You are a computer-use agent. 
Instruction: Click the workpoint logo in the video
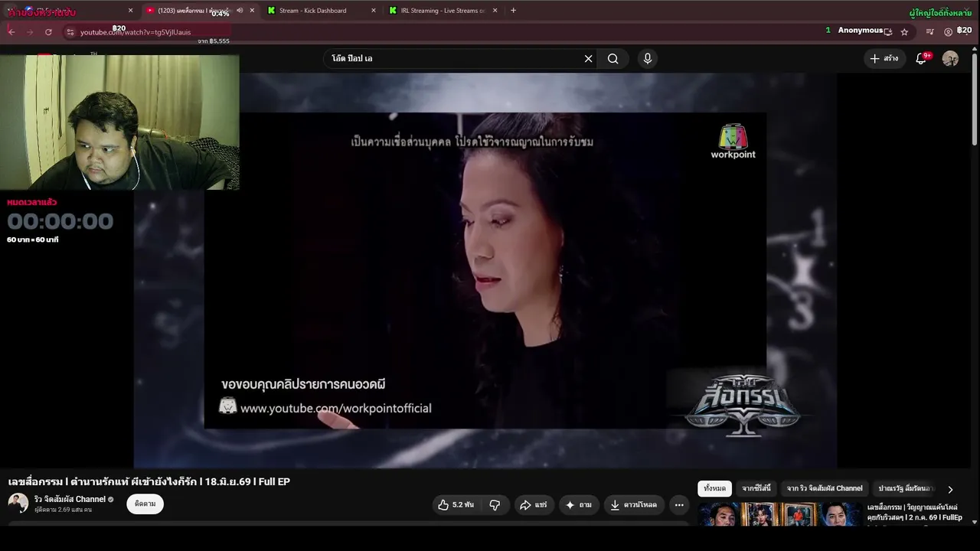point(733,142)
